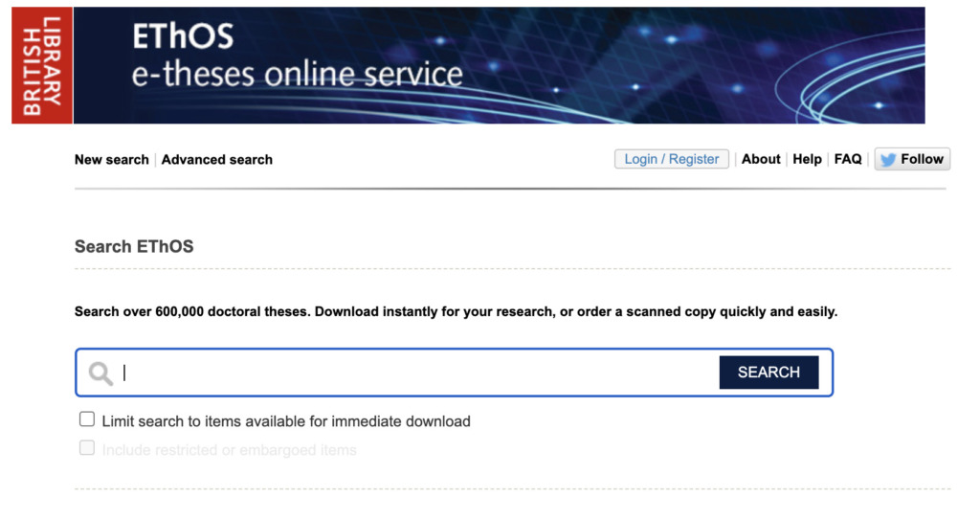This screenshot has width=980, height=520.
Task: Click the magnifying glass icon in search box
Action: pos(100,373)
